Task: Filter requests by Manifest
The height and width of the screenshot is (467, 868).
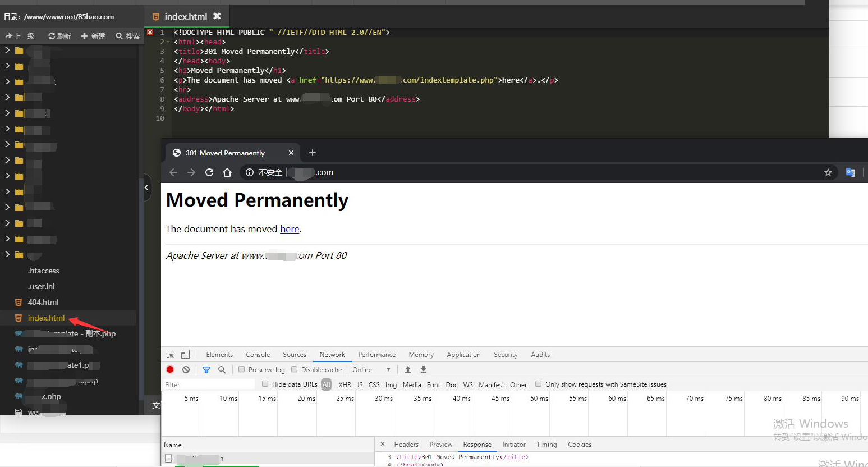Action: [492, 384]
